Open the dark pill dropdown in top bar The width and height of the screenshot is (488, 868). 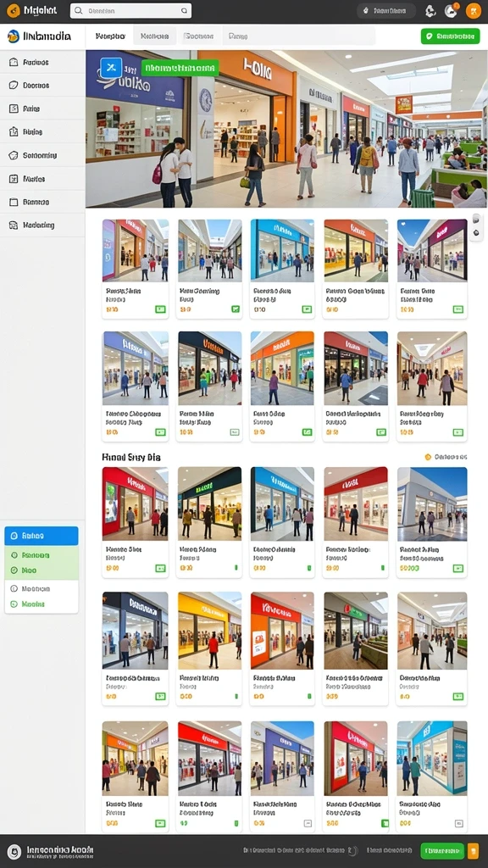coord(386,10)
